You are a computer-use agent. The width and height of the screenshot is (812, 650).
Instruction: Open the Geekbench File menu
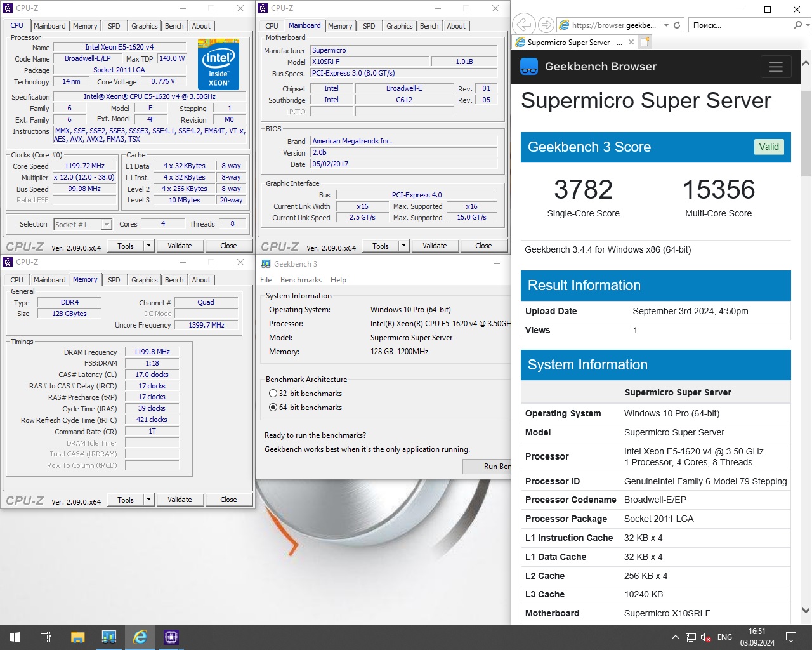tap(266, 280)
